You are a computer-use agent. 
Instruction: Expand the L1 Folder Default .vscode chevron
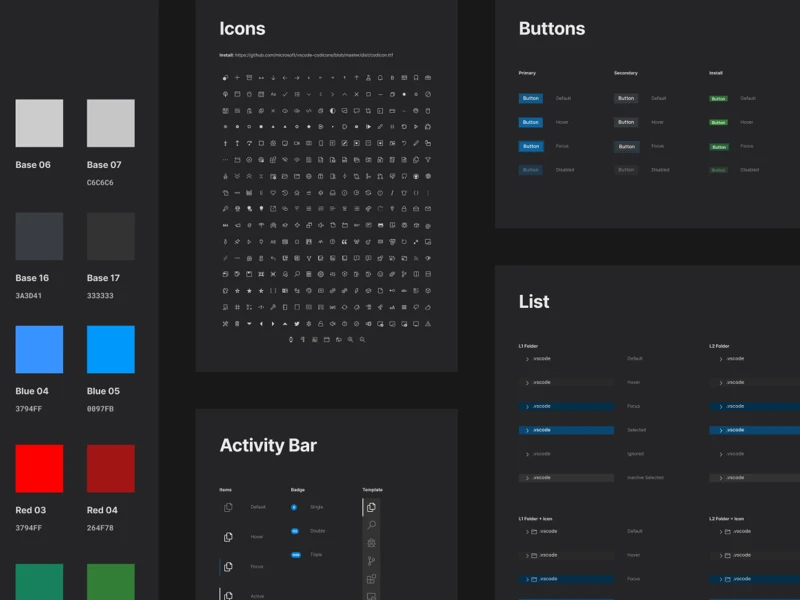527,359
